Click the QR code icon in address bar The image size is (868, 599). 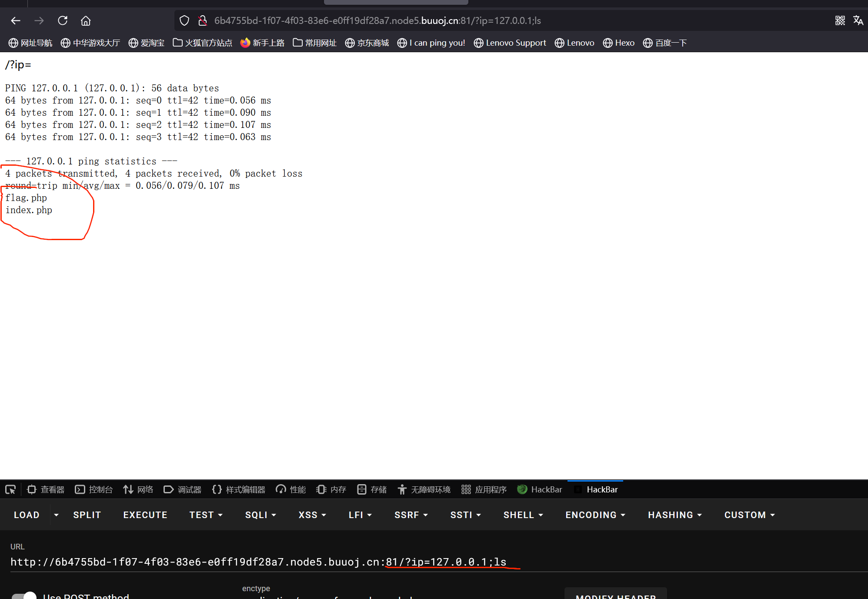(840, 20)
